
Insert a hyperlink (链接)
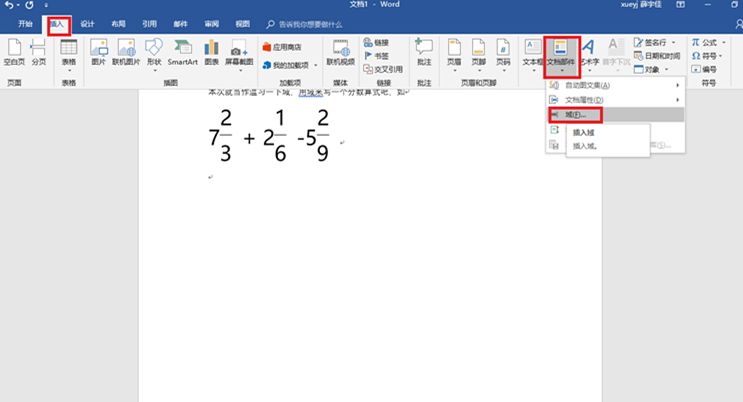tap(376, 43)
